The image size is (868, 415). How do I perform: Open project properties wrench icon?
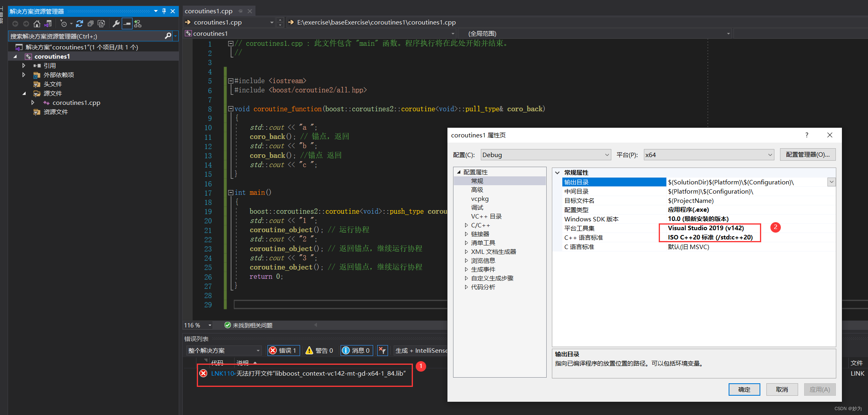[116, 24]
